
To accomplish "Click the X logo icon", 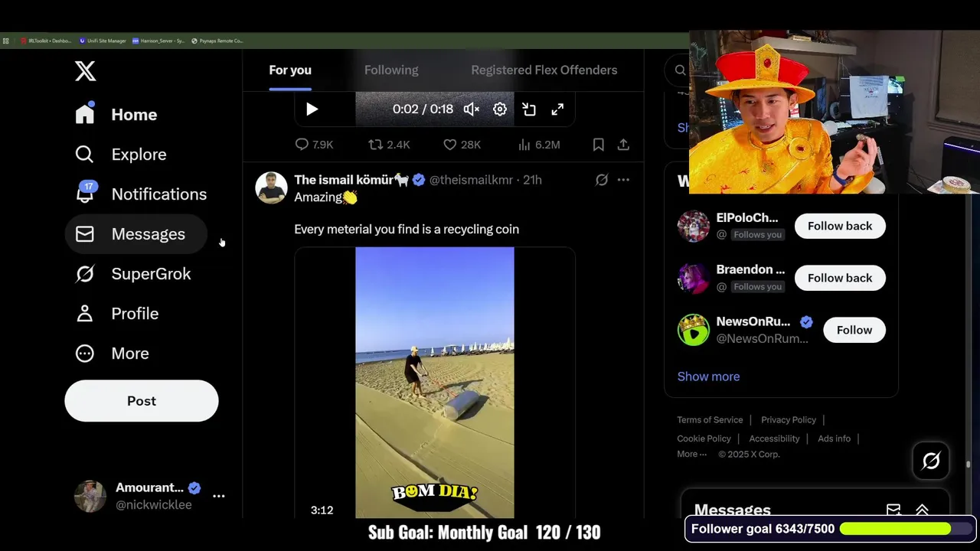I will [85, 71].
